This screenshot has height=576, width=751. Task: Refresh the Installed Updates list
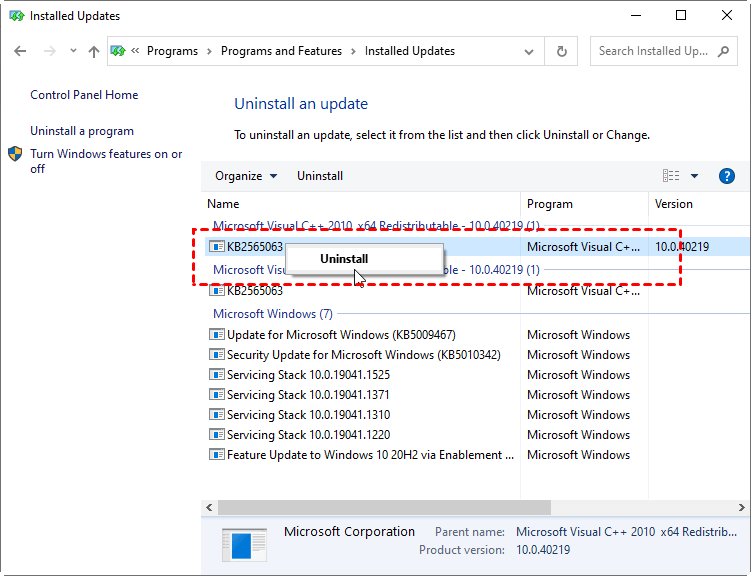tap(562, 51)
